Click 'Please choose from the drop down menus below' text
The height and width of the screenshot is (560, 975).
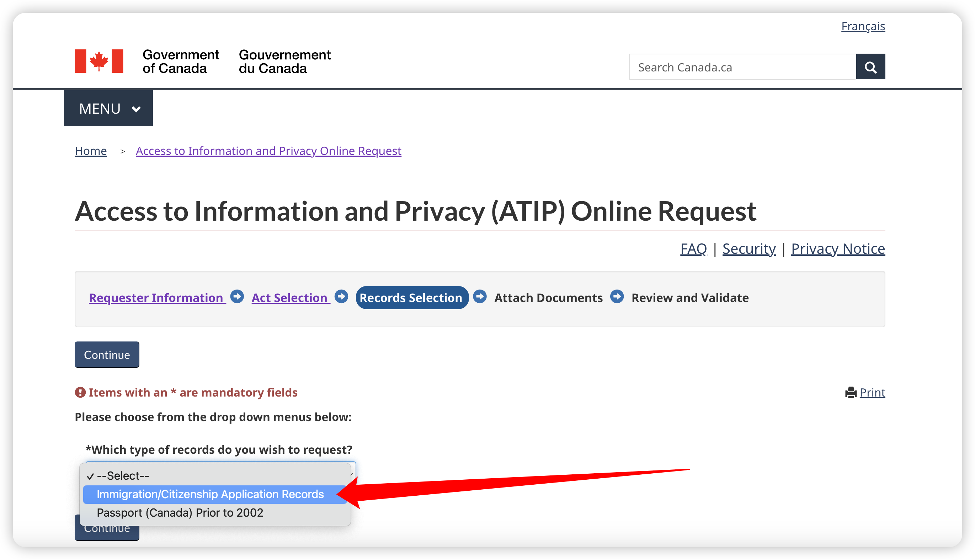(x=213, y=417)
